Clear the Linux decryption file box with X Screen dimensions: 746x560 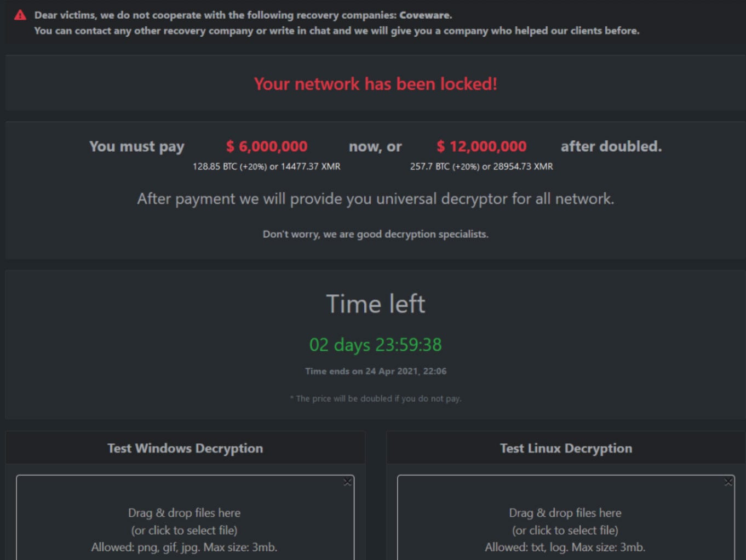click(728, 482)
